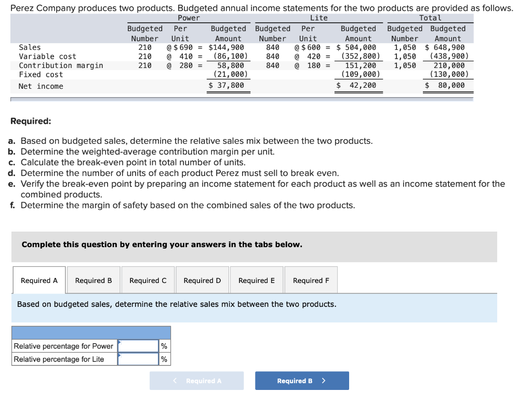Open the Required C tab
This screenshot has width=532, height=405.
[x=148, y=280]
